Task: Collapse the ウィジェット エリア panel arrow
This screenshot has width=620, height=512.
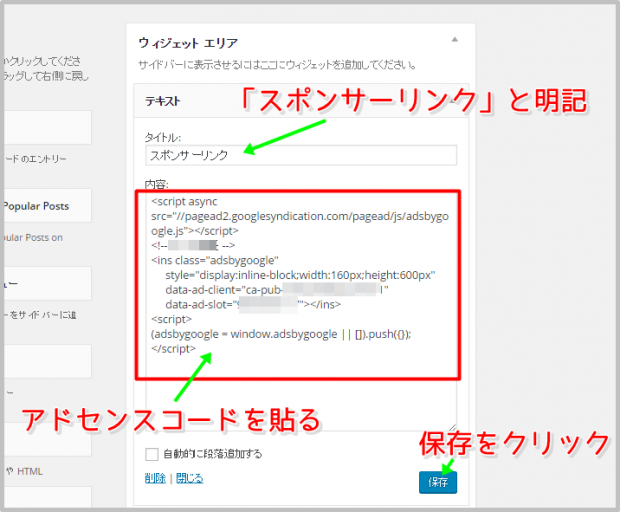Action: click(x=455, y=39)
